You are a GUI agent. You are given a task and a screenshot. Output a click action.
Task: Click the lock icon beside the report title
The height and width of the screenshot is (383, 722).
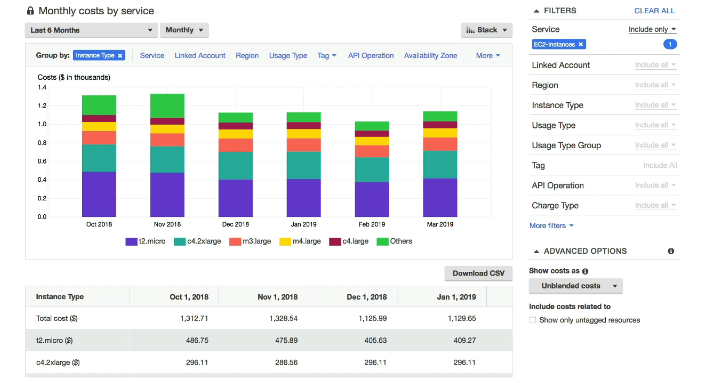tap(30, 11)
